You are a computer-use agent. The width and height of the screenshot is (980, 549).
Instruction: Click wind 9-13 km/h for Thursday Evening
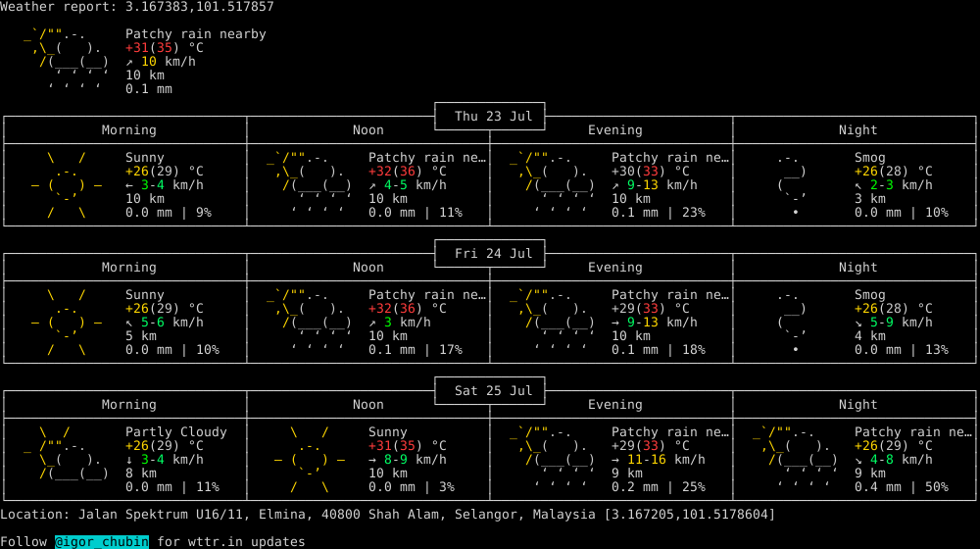655,185
